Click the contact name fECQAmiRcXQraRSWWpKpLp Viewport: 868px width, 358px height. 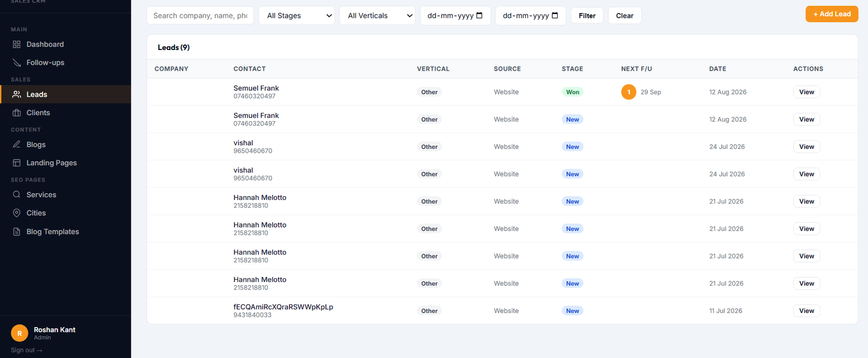click(x=283, y=307)
